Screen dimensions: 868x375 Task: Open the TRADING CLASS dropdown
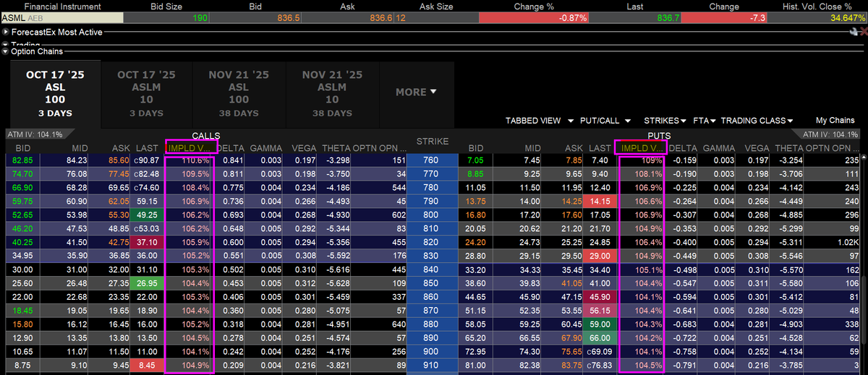pos(756,121)
